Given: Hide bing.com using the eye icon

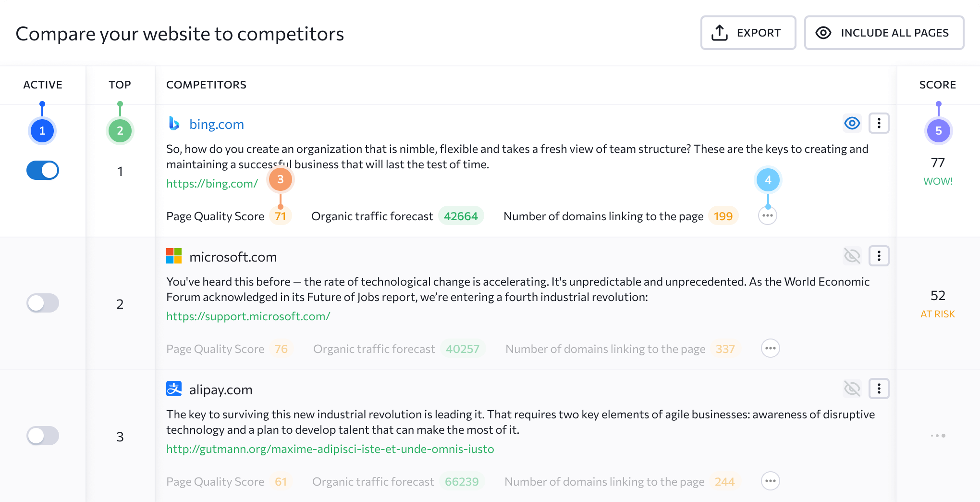Looking at the screenshot, I should click(852, 124).
